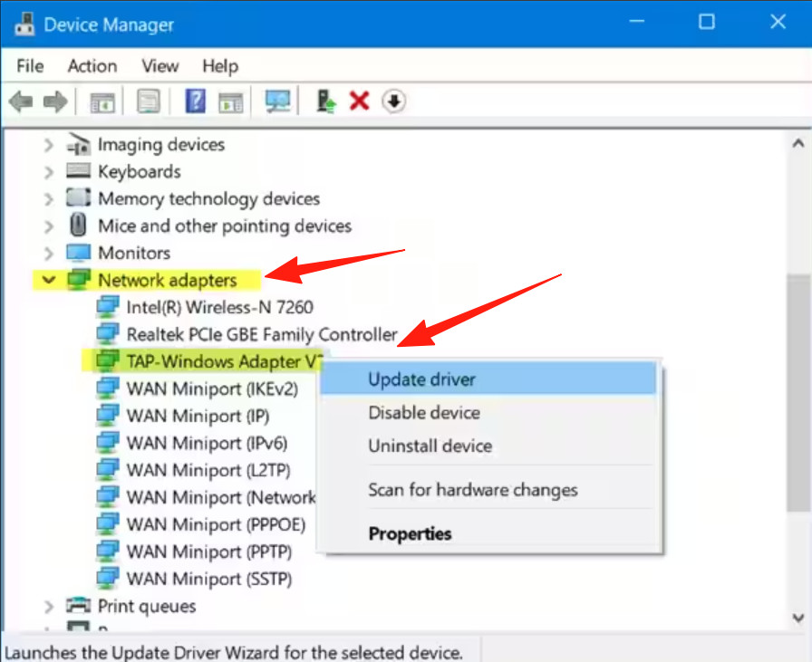
Task: Select WAN Miniport (IP) entry
Action: [198, 416]
